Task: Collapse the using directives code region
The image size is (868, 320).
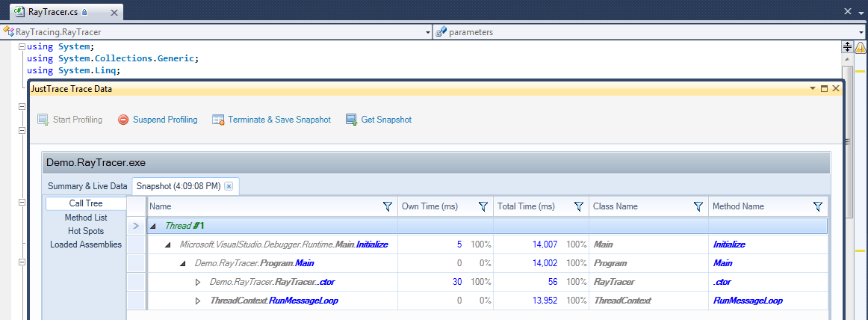Action: click(22, 47)
